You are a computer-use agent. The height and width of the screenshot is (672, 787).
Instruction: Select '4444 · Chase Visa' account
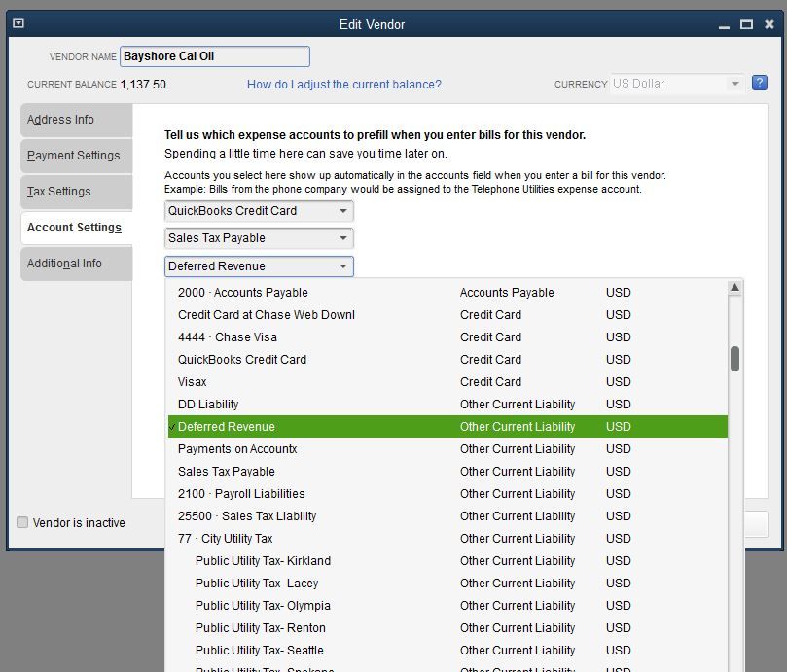pyautogui.click(x=447, y=336)
